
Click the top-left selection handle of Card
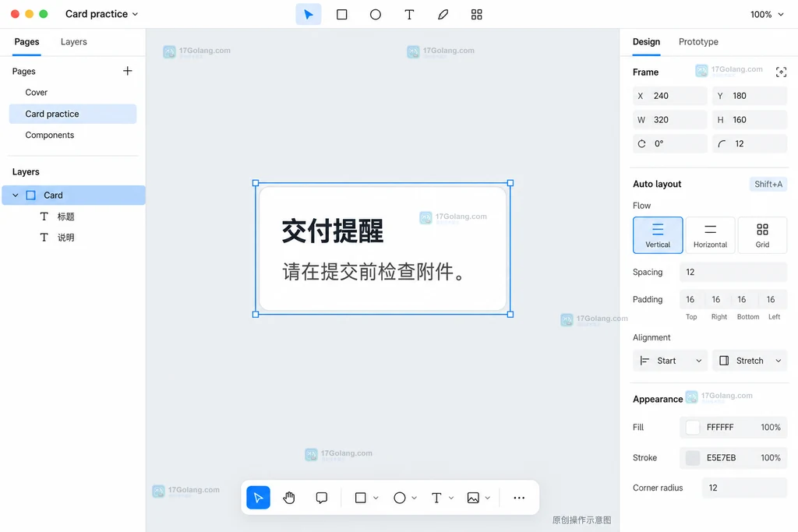(x=256, y=183)
